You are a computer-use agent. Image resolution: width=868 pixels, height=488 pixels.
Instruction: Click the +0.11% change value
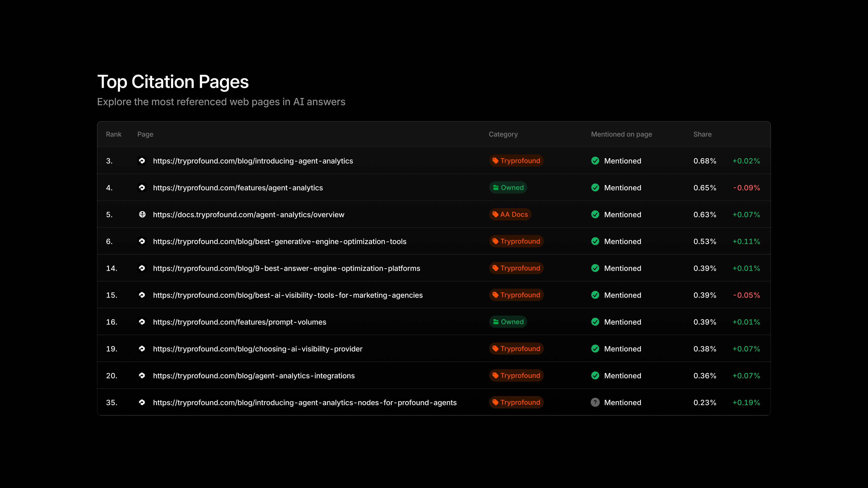coord(746,242)
